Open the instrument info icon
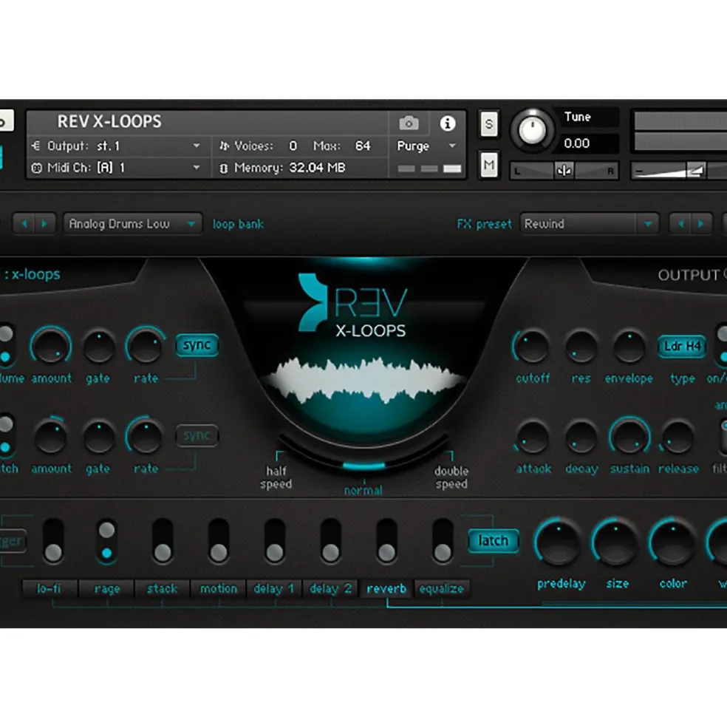Screen dimensions: 727x728 tap(448, 123)
